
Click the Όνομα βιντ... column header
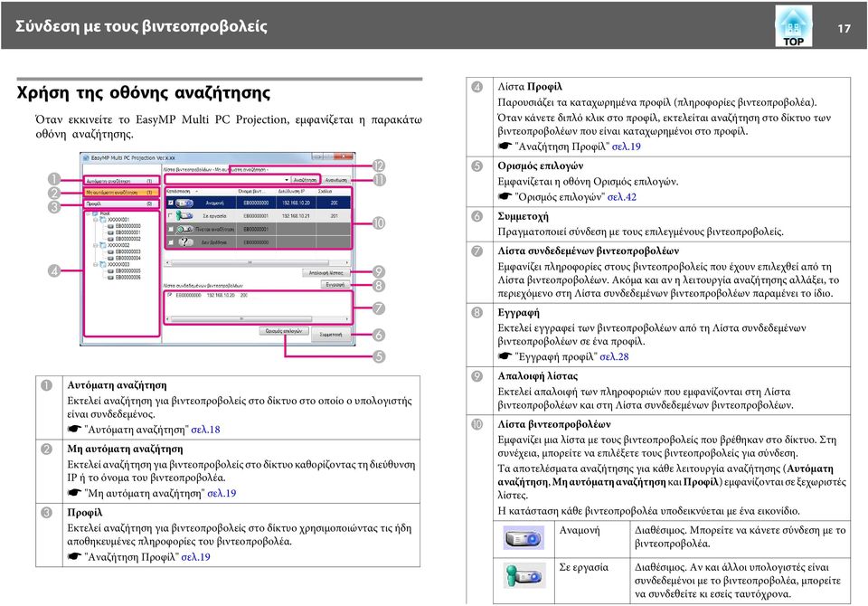click(x=251, y=191)
